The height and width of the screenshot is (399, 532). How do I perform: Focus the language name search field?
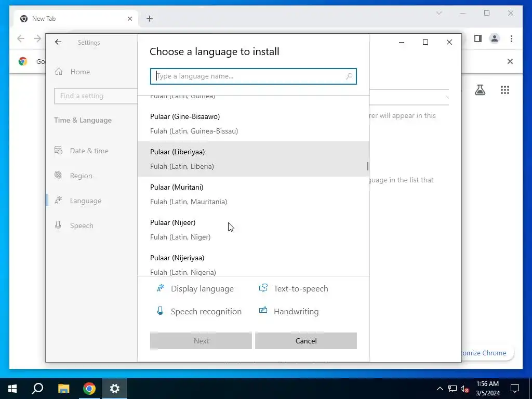coord(253,76)
